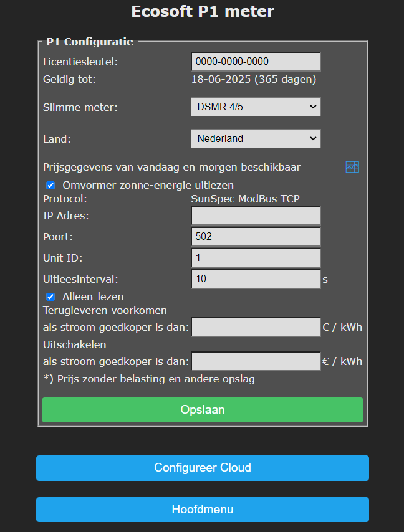The height and width of the screenshot is (532, 404).
Task: Click the IP Adres input field
Action: pyautogui.click(x=256, y=216)
